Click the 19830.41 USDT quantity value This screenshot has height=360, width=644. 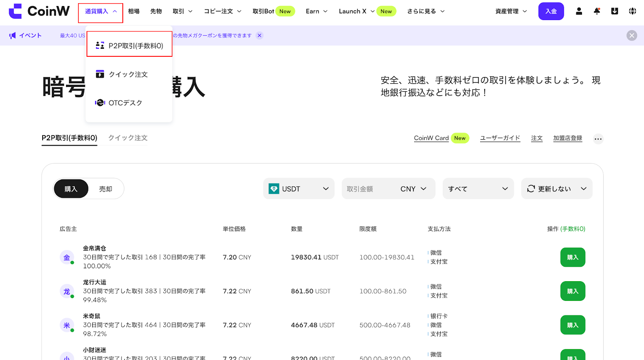click(x=315, y=257)
